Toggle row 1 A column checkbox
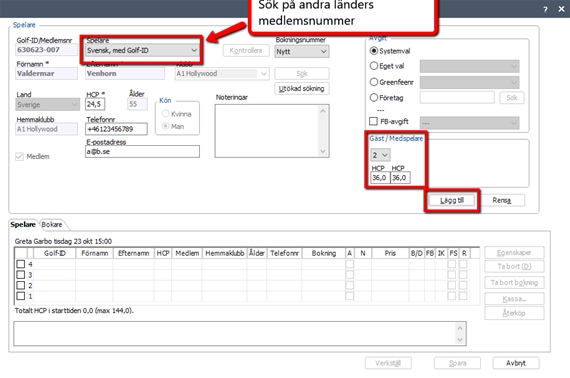570x378 pixels. [x=349, y=296]
